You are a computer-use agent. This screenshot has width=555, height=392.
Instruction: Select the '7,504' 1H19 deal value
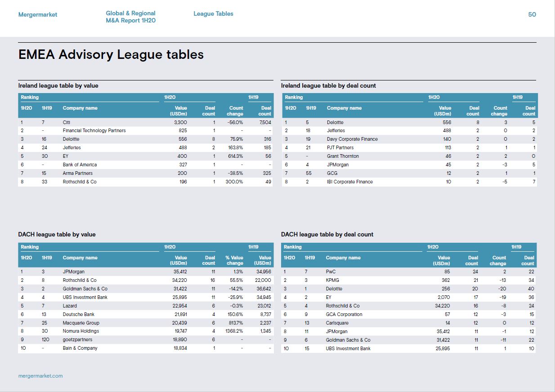(x=265, y=122)
